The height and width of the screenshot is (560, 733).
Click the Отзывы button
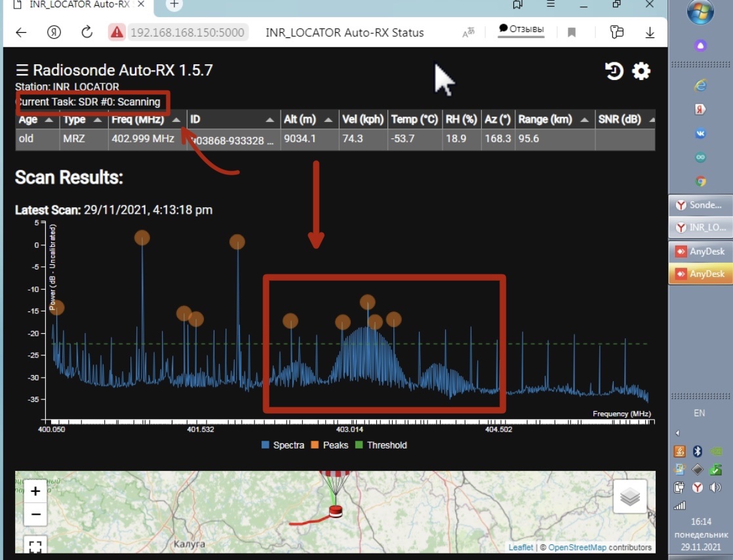click(x=521, y=29)
